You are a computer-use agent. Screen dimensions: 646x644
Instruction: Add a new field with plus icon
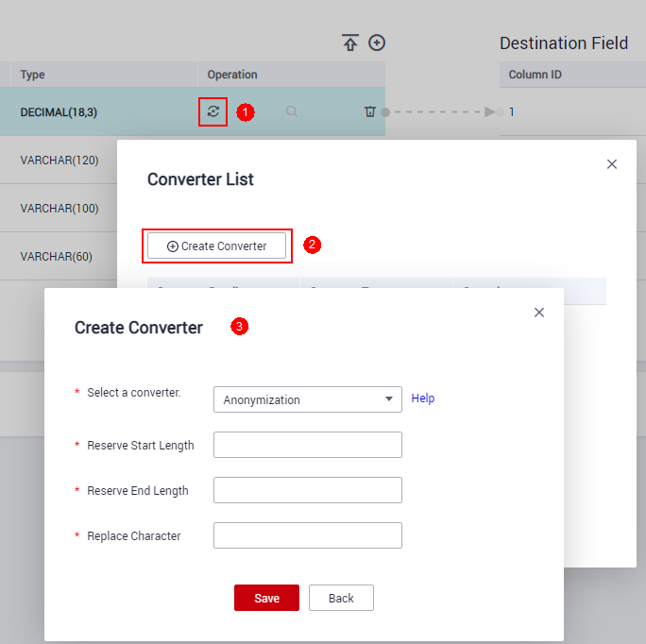[x=377, y=42]
